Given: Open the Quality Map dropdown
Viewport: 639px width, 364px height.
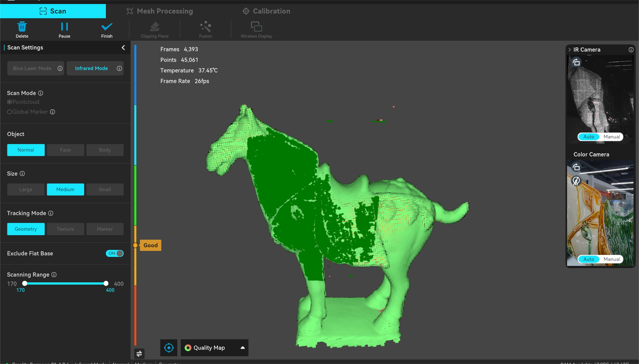Looking at the screenshot, I should (x=214, y=348).
